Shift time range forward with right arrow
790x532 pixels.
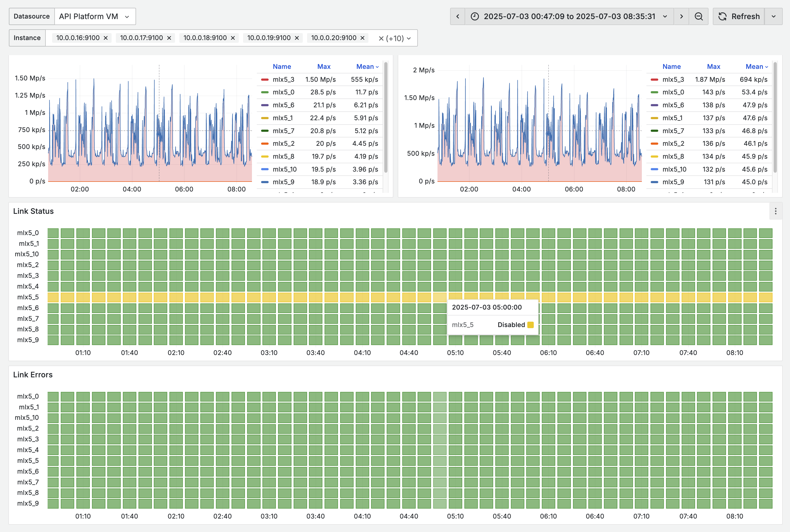click(x=681, y=16)
